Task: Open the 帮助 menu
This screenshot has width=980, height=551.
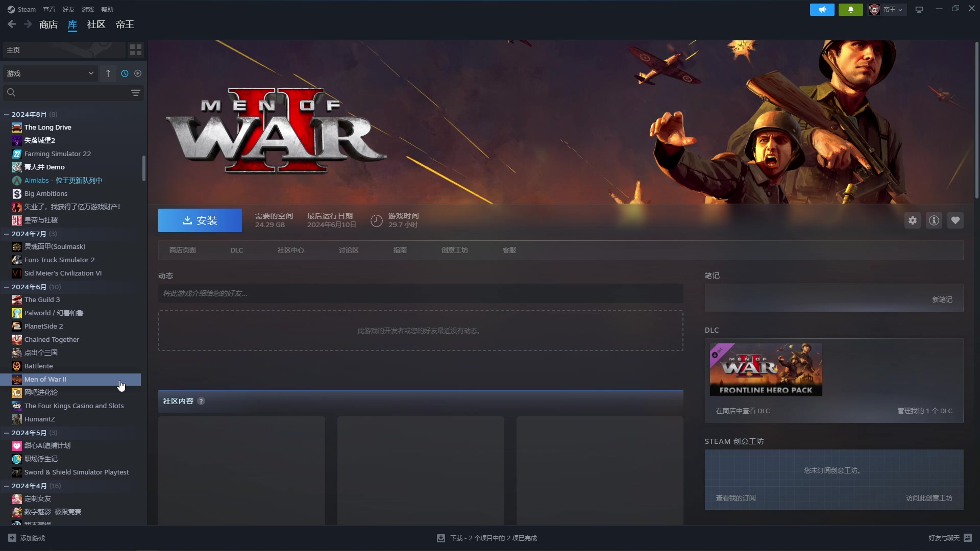Action: (x=107, y=9)
